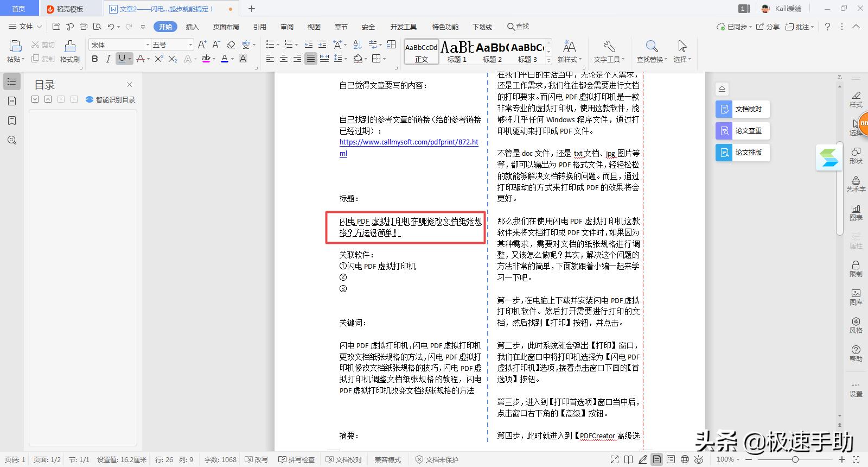
Task: Open Find and Replace (查找替换) magnifier
Action: tap(652, 51)
